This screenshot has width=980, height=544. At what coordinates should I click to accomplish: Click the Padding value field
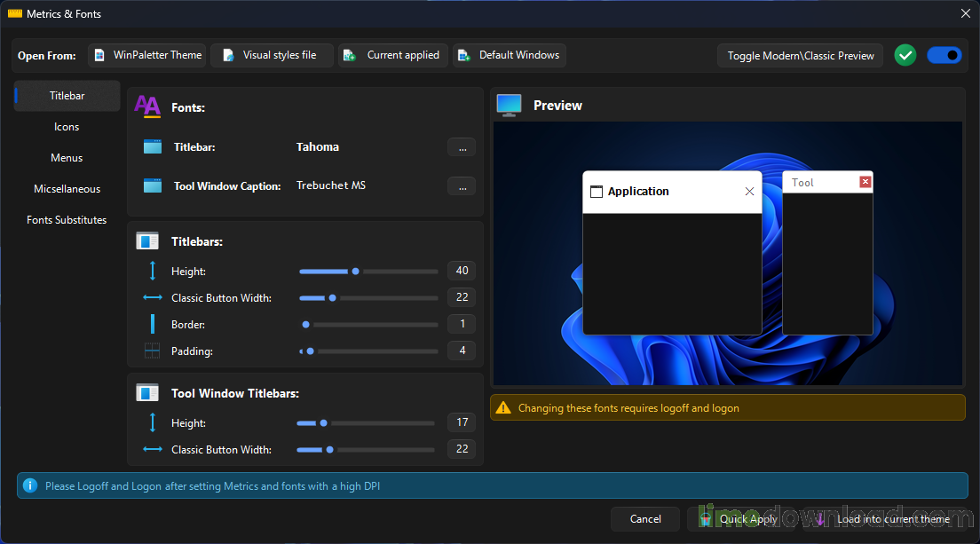click(462, 351)
